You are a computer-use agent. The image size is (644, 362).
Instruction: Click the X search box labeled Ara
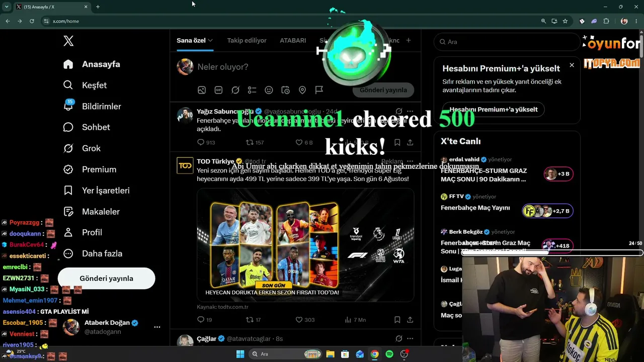coord(507,42)
